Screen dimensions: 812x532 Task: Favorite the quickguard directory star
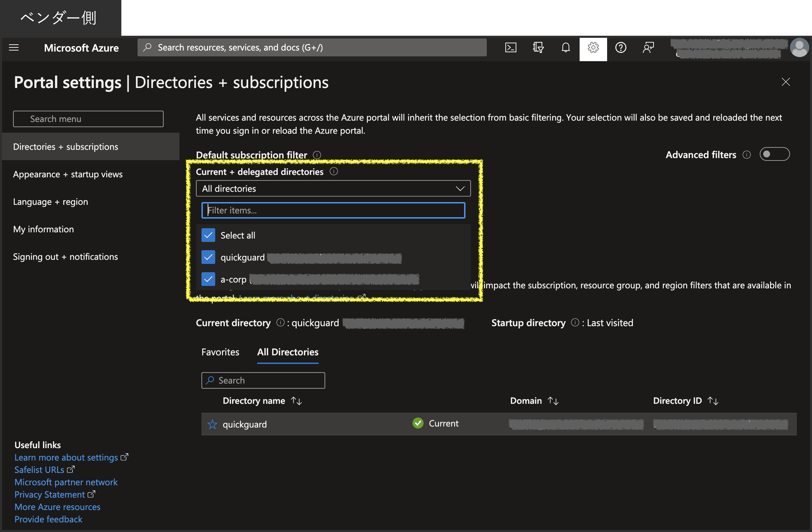tap(212, 424)
